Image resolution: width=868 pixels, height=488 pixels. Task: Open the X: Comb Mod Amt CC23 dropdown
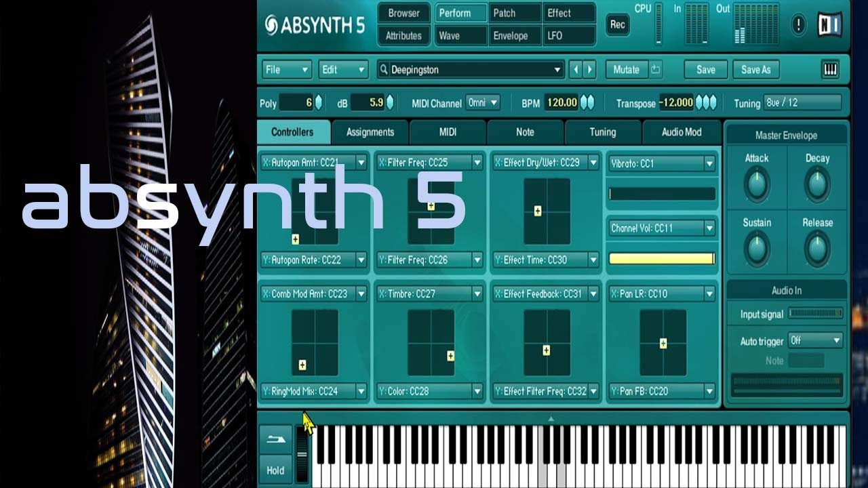click(315, 294)
